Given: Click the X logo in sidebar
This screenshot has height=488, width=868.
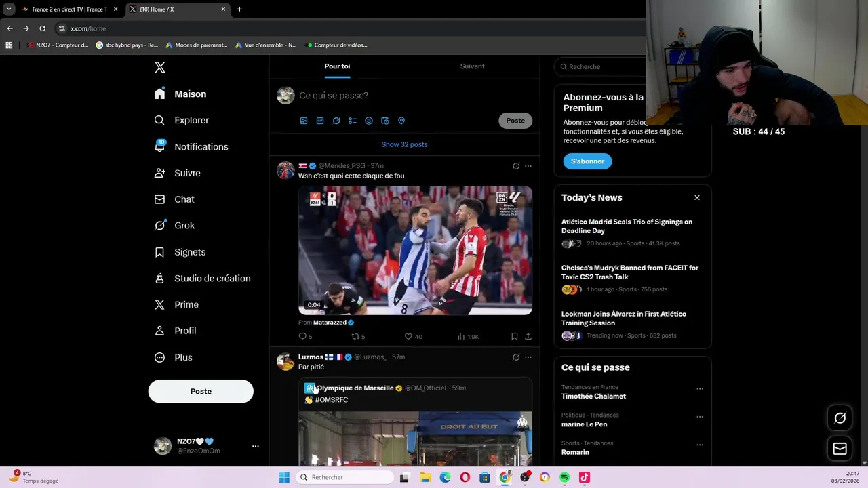Looking at the screenshot, I should (x=160, y=67).
